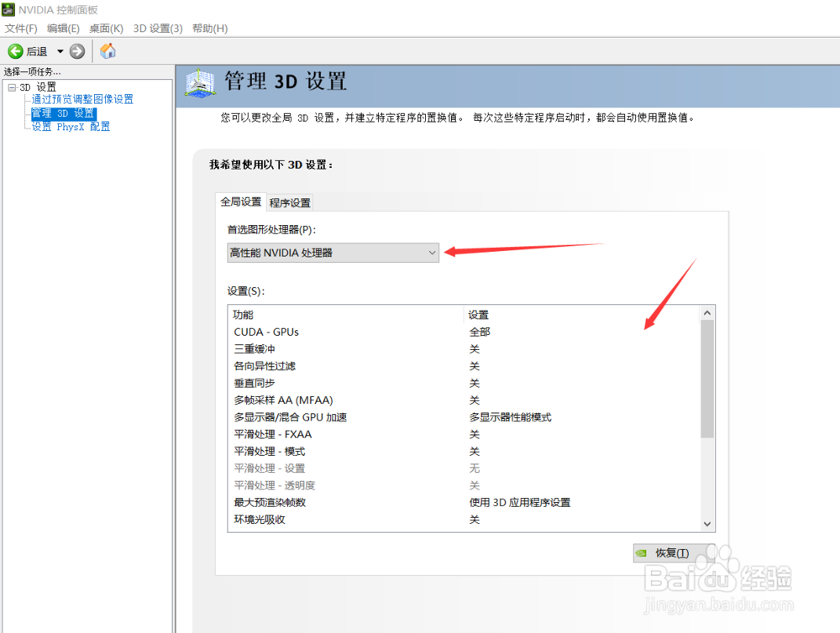Screen dimensions: 840x633
Task: Select 通过预览调整图像设置 in task tree
Action: 82,99
